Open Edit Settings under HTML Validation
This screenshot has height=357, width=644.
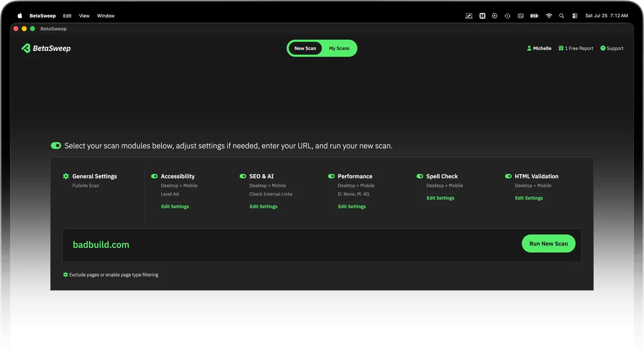tap(529, 198)
